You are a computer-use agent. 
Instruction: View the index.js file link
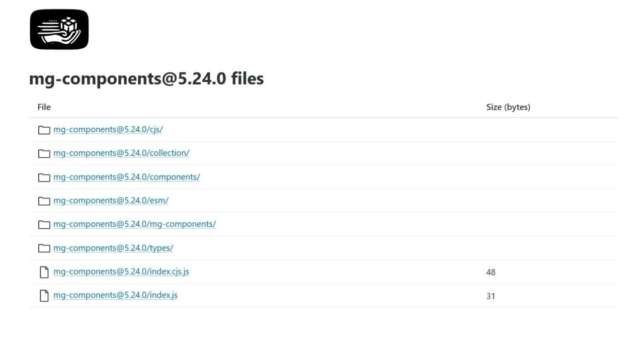[x=115, y=295]
